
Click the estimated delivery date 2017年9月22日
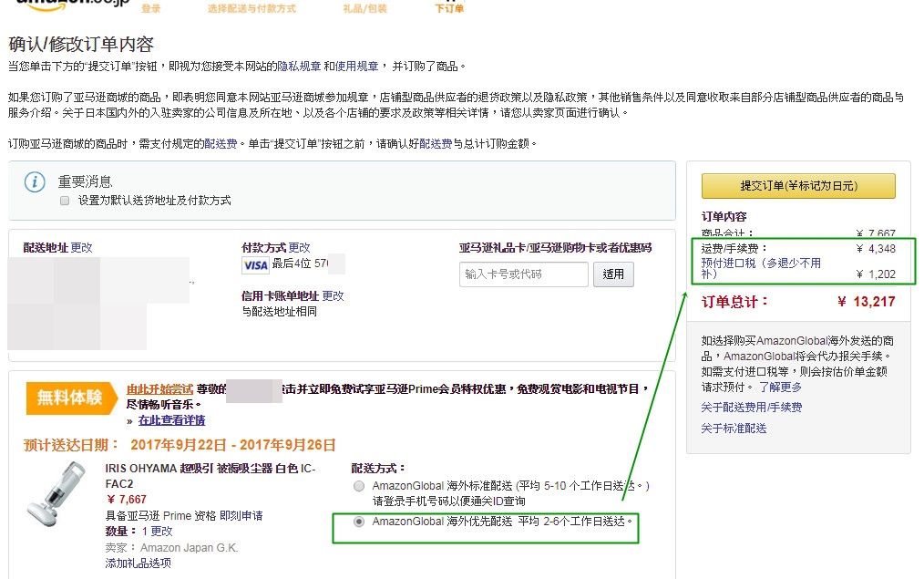(x=179, y=445)
